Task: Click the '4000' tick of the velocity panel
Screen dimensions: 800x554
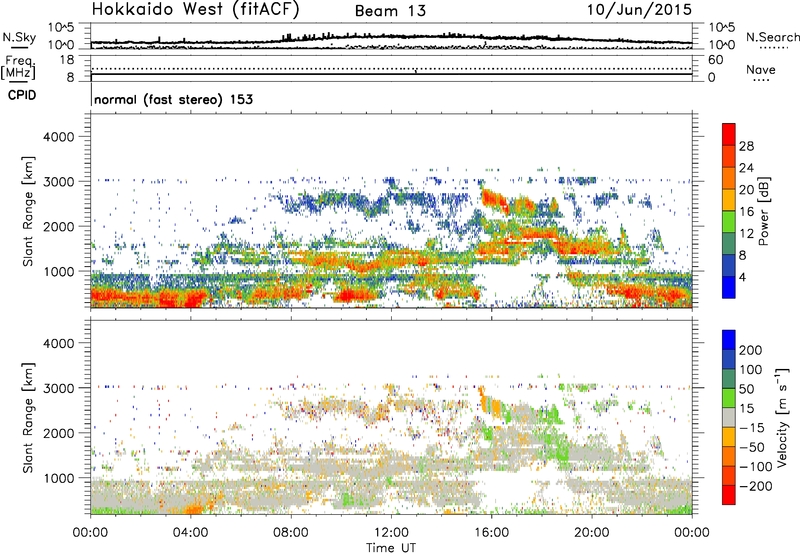Action: pos(59,343)
